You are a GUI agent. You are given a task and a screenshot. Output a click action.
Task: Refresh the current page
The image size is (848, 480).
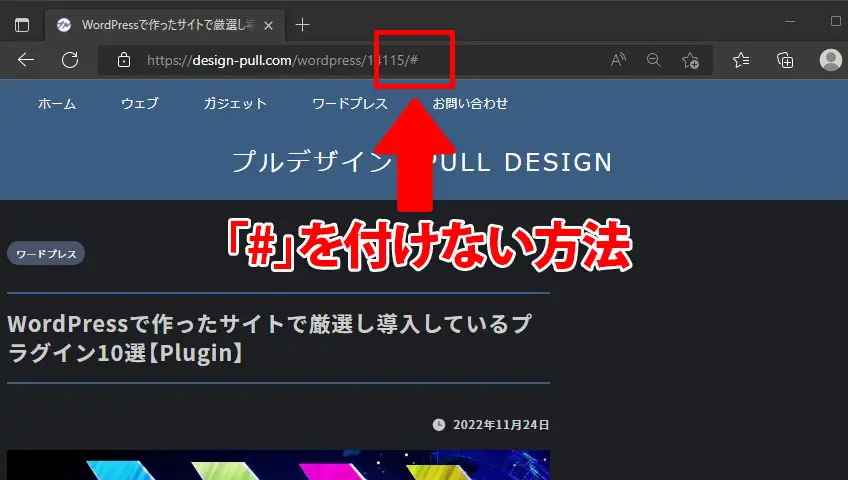pyautogui.click(x=70, y=59)
